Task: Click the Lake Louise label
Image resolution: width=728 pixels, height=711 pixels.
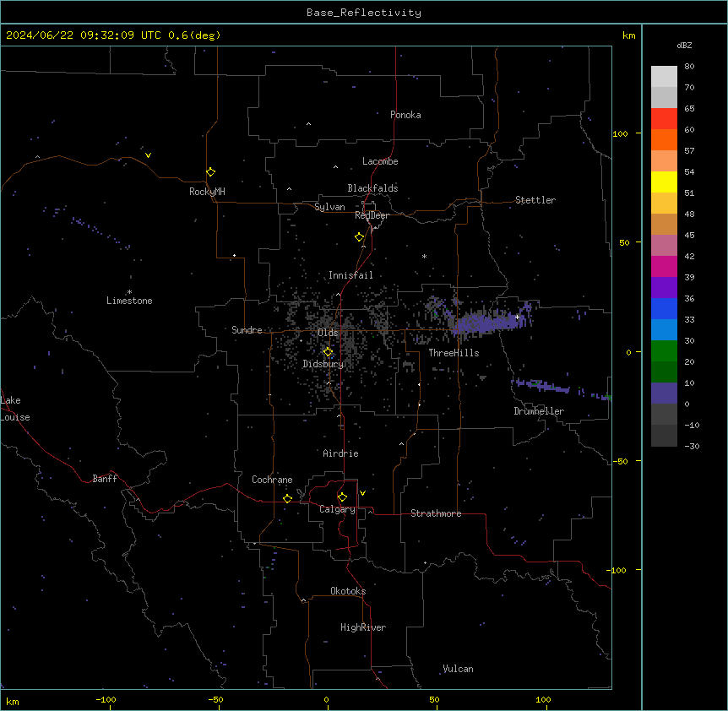Action: pyautogui.click(x=15, y=409)
